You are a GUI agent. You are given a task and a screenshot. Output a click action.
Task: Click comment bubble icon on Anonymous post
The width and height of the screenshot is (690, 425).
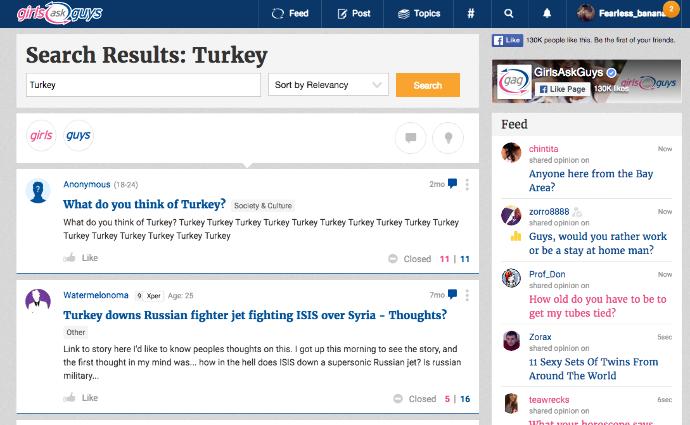click(x=452, y=183)
